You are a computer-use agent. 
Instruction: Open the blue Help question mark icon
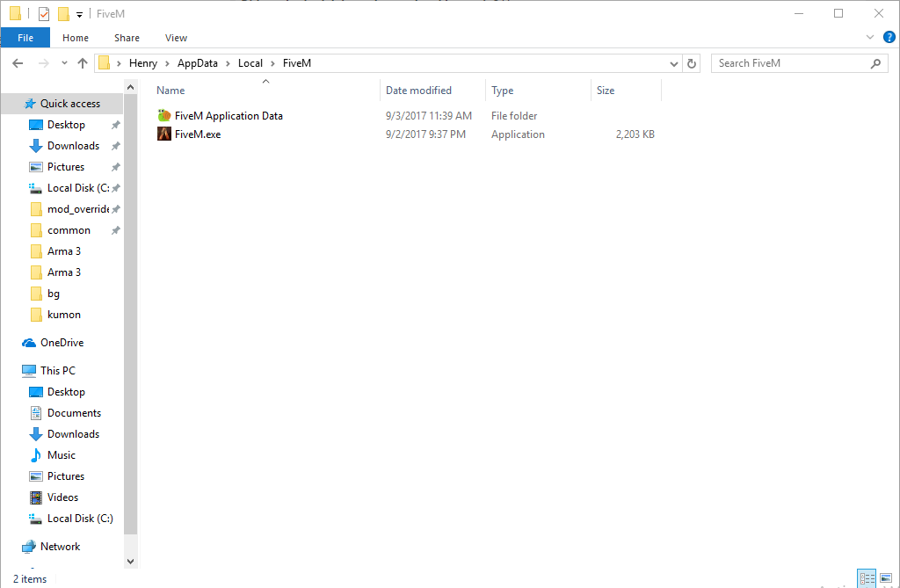[889, 37]
